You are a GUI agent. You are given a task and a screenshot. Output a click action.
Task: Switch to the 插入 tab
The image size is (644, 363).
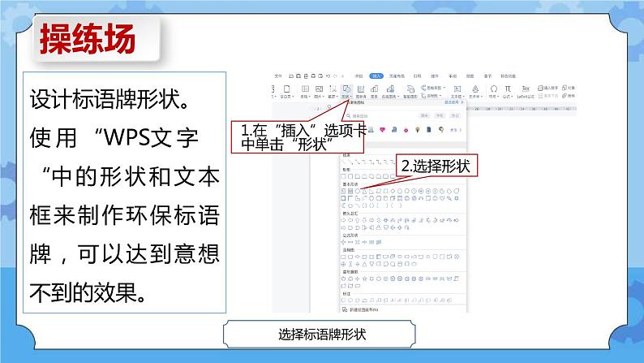point(376,76)
